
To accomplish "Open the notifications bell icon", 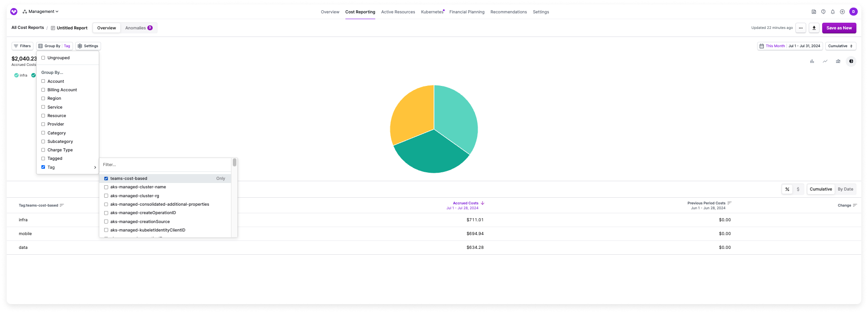I will pos(833,12).
